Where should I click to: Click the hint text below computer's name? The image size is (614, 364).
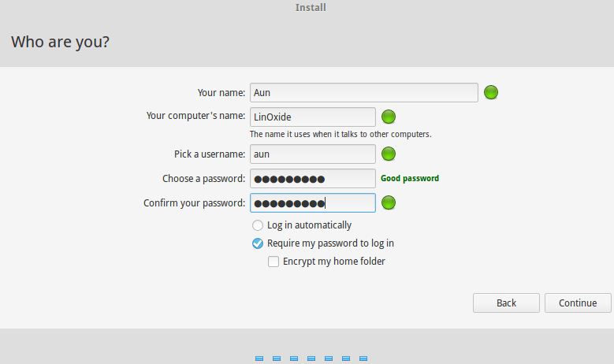[x=340, y=135]
